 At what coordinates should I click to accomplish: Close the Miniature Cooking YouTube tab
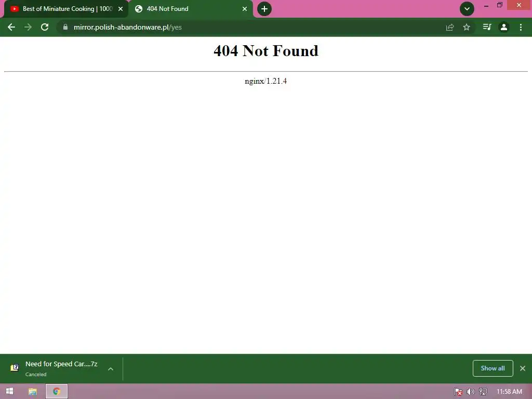121,9
